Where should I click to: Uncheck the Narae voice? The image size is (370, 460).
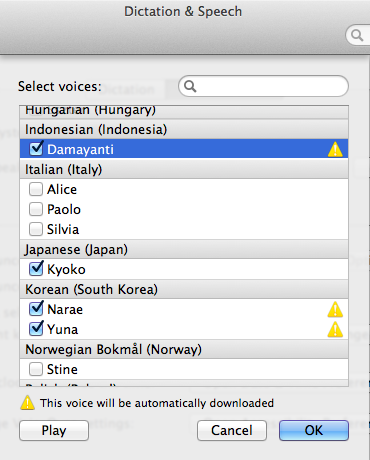(x=36, y=309)
